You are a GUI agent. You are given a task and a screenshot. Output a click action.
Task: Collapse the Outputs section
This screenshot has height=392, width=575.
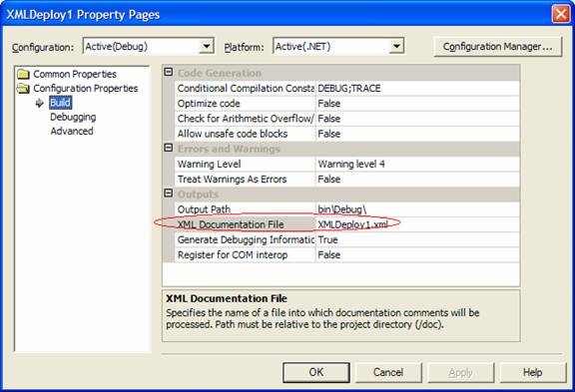(x=169, y=194)
